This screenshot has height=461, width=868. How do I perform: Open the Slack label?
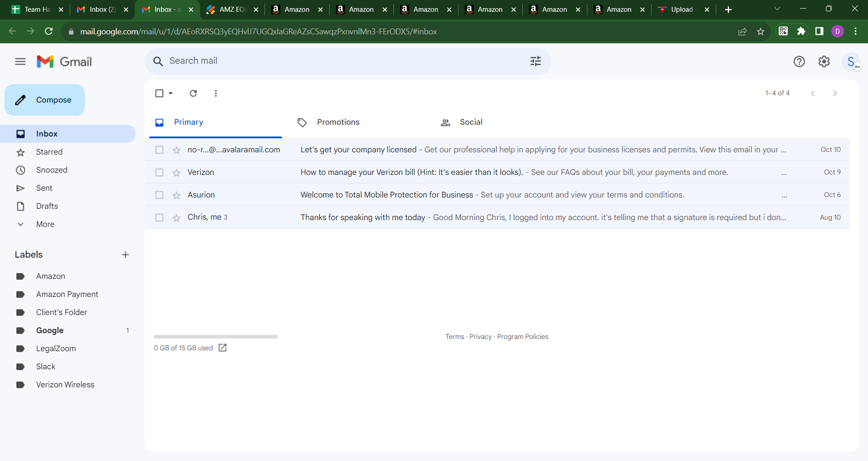tap(46, 367)
